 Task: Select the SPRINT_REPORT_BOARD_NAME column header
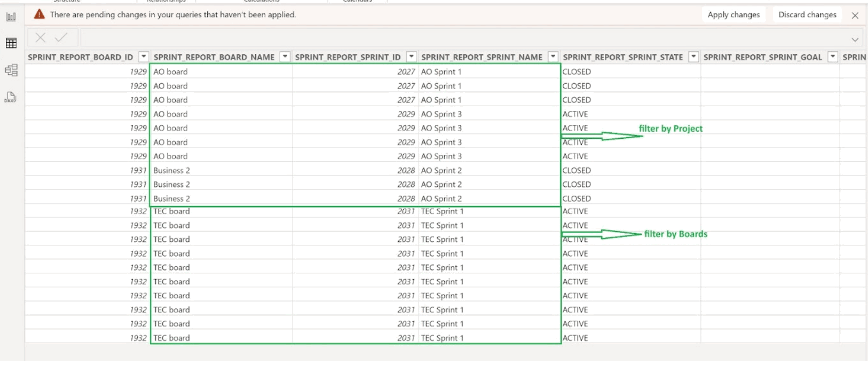pyautogui.click(x=214, y=57)
